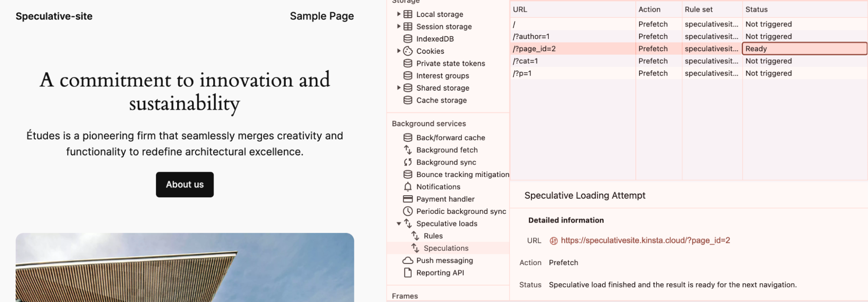The image size is (868, 302).
Task: Click the Notifications bell icon
Action: tap(408, 187)
